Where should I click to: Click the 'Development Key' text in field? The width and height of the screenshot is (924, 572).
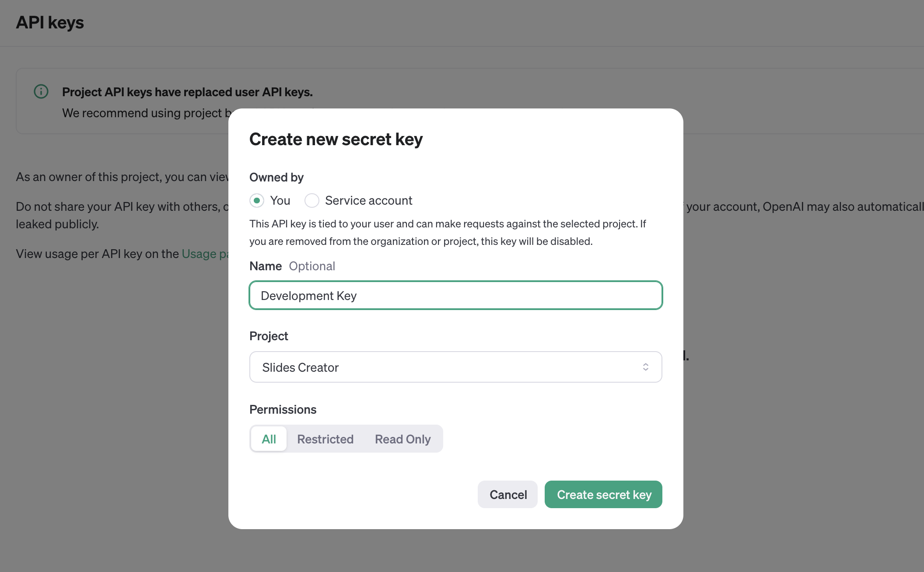(x=308, y=296)
